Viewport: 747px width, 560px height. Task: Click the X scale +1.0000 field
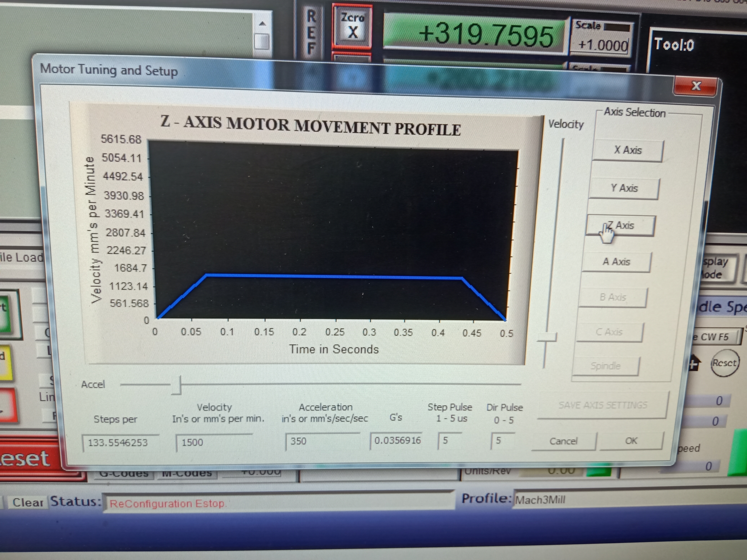point(603,45)
